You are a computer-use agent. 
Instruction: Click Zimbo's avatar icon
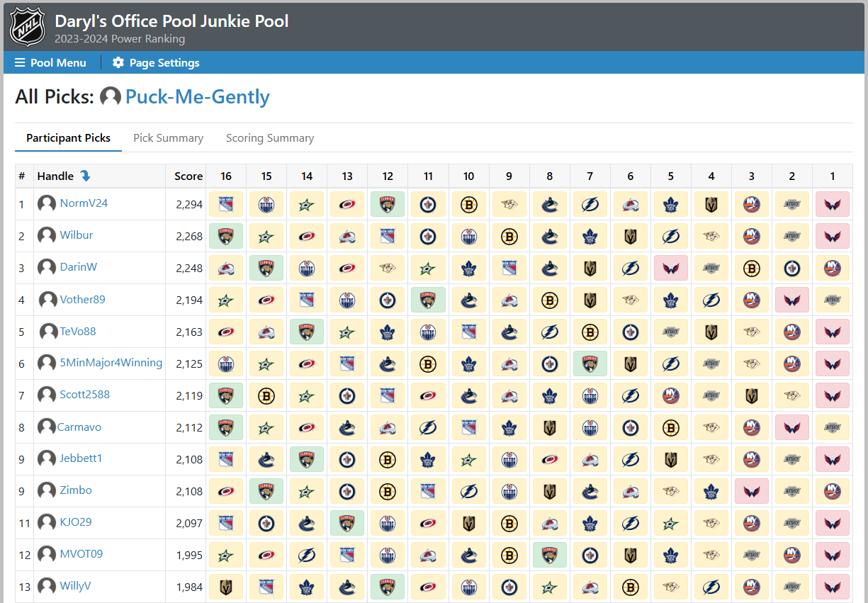(47, 491)
